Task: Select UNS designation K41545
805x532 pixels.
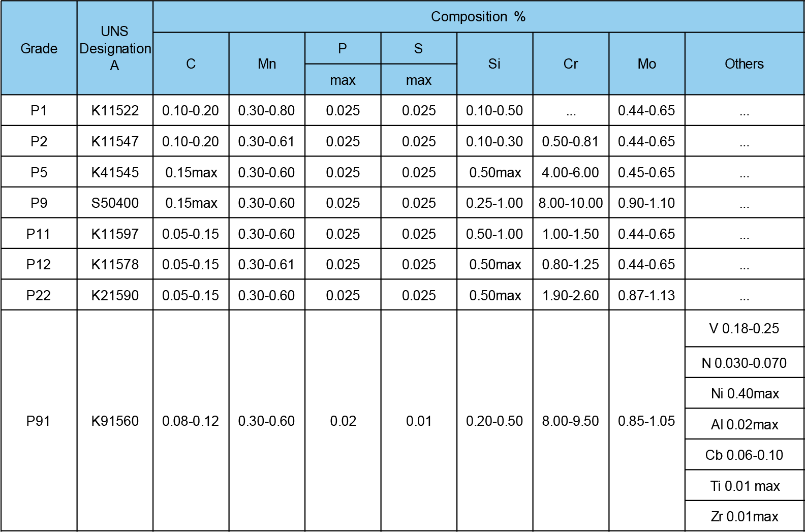Action: (x=115, y=172)
